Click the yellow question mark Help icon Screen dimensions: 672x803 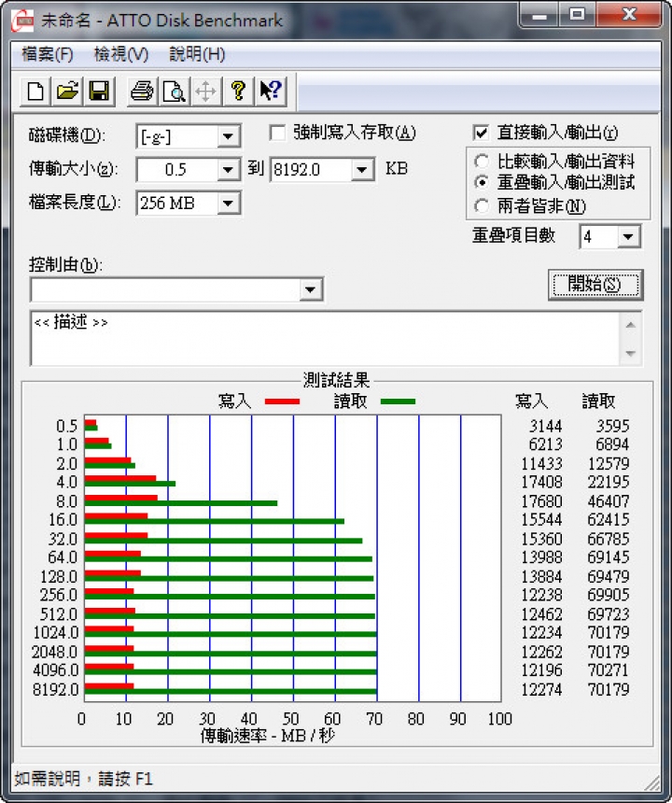pos(238,92)
